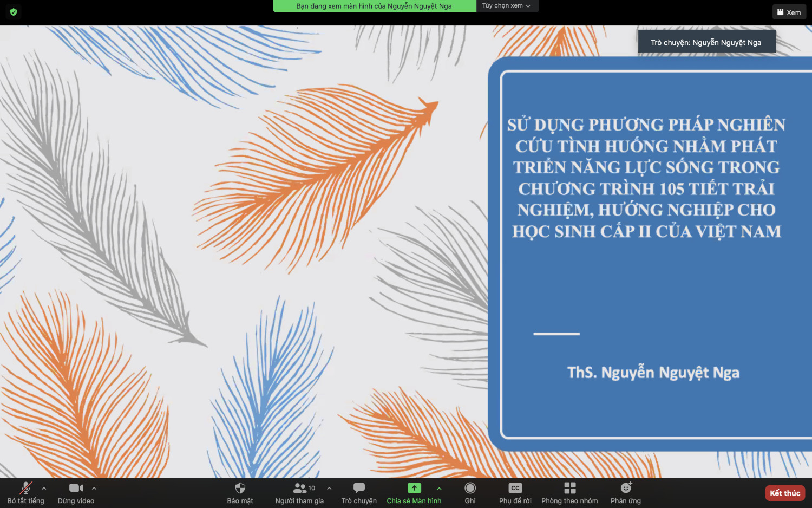Click the chat notification from Nguyễn Nguyệt Nga
This screenshot has width=812, height=508.
coord(706,42)
